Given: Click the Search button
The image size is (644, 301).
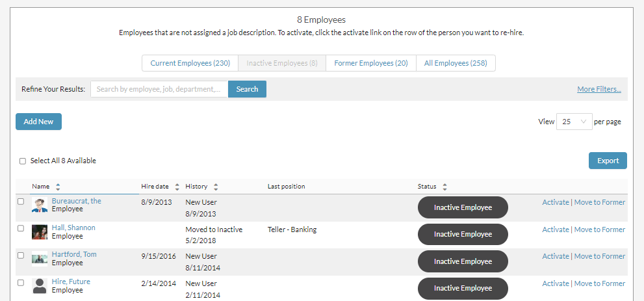Looking at the screenshot, I should [247, 89].
